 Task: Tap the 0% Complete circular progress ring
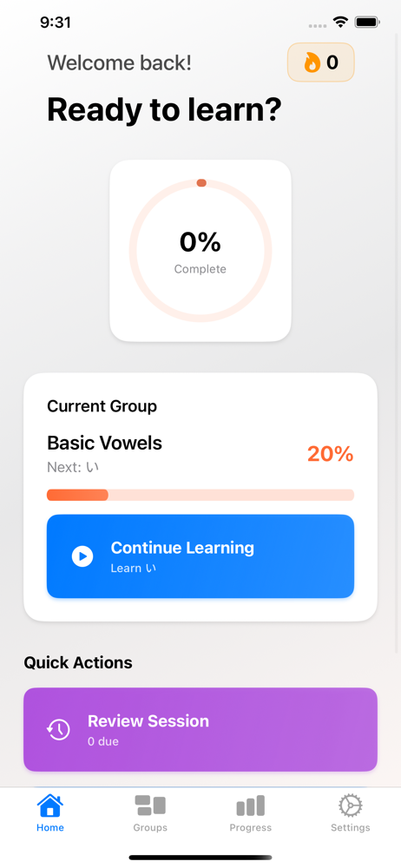click(200, 250)
